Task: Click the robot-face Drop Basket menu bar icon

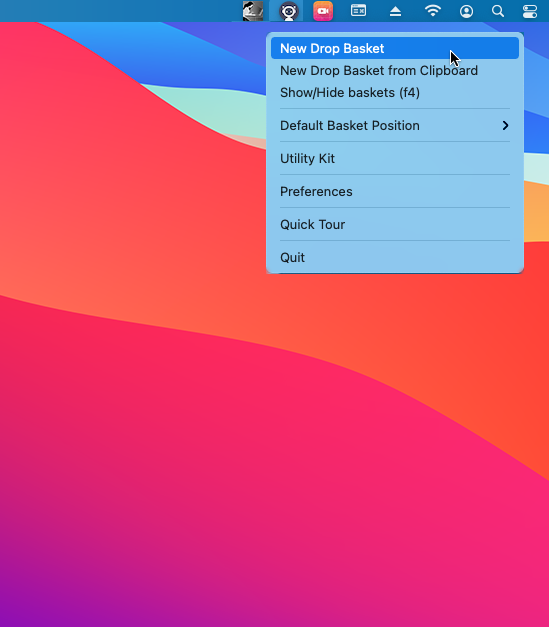Action: (288, 11)
